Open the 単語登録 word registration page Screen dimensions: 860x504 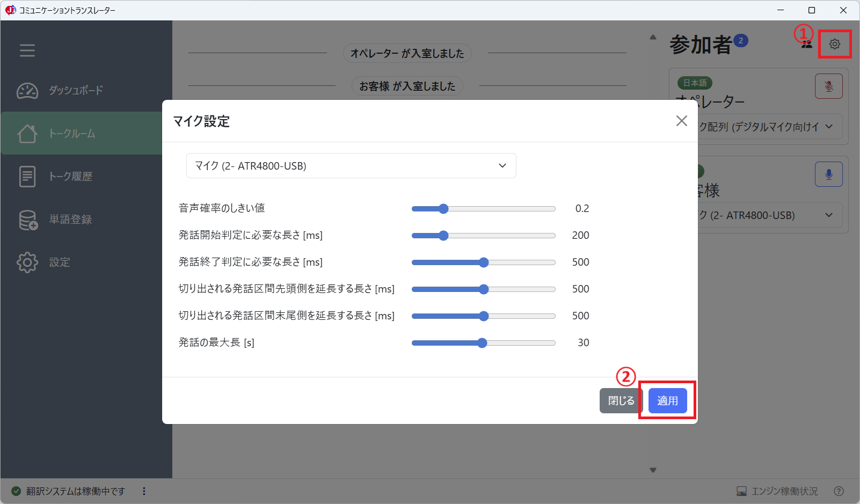27,220
